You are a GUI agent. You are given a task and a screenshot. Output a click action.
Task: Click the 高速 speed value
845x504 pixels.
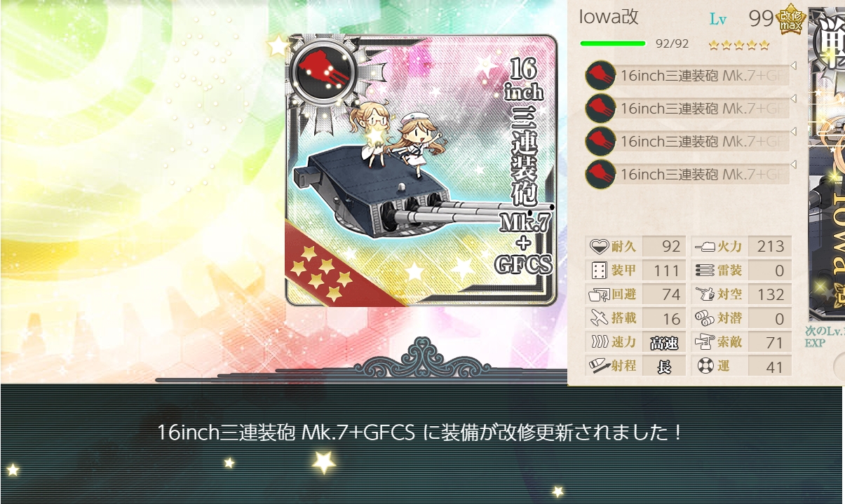663,343
